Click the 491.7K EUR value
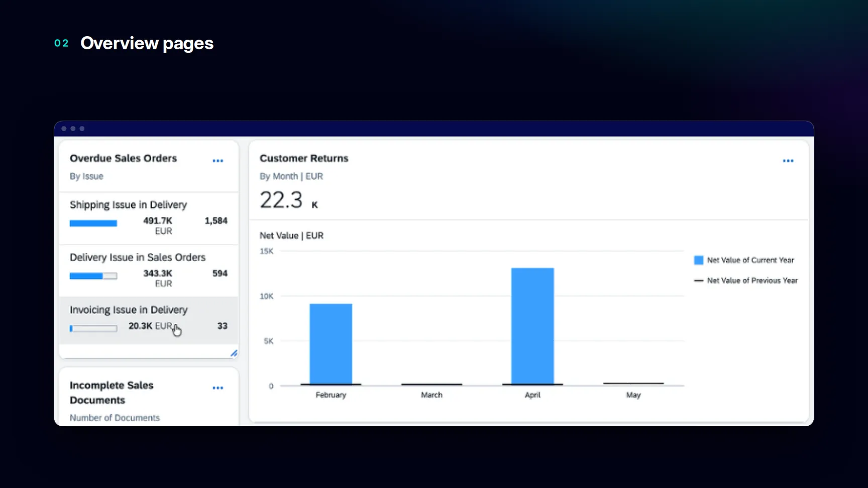 coord(158,226)
